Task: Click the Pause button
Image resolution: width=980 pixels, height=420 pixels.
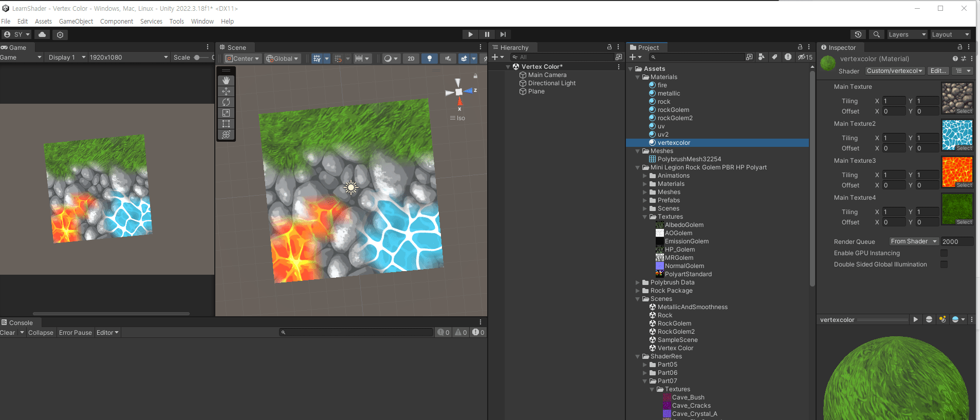Action: tap(487, 34)
